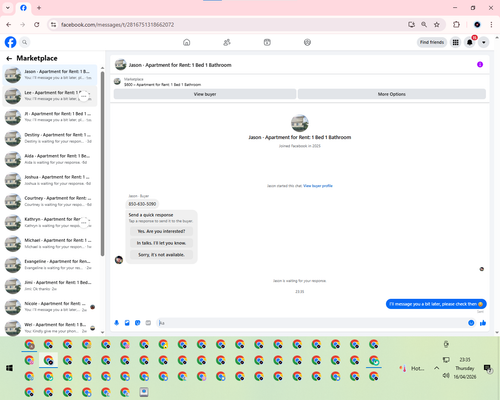Open the Evangeline apartment conversation

pos(50,265)
